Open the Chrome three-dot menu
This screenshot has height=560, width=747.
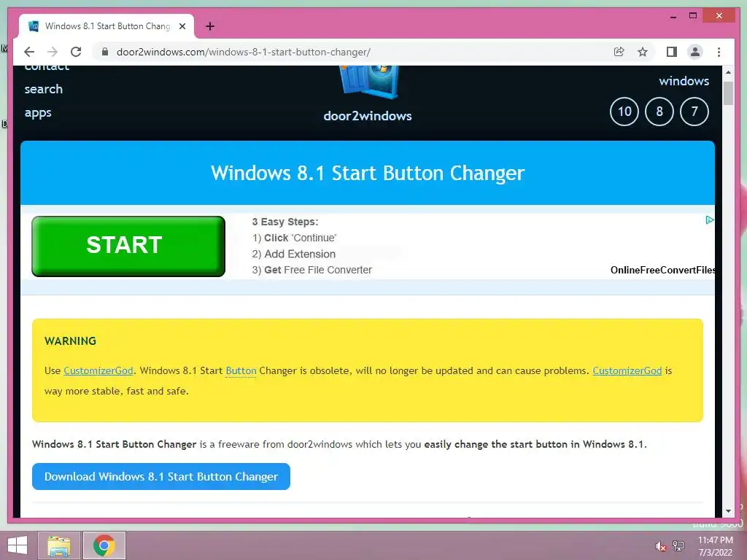tap(719, 52)
